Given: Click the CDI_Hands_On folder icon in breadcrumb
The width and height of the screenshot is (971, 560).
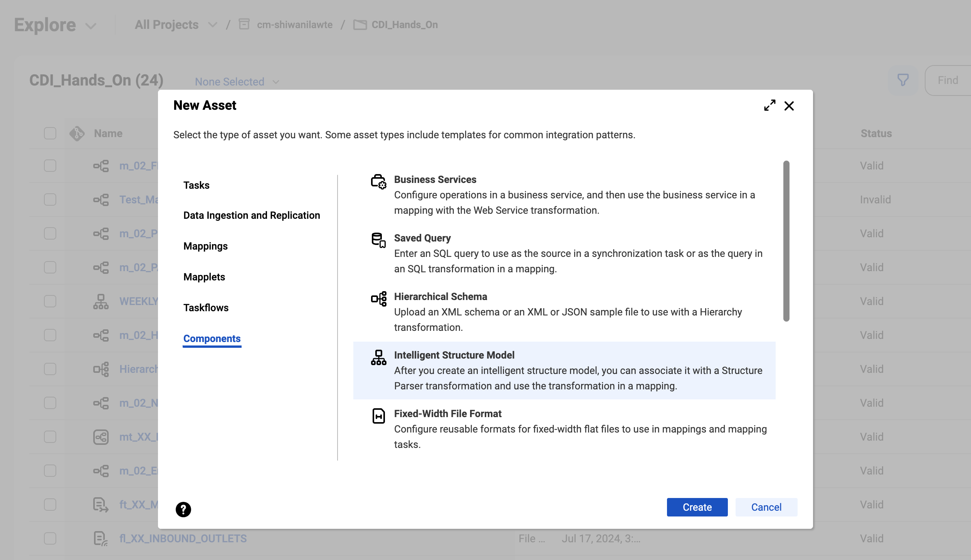Looking at the screenshot, I should coord(360,25).
